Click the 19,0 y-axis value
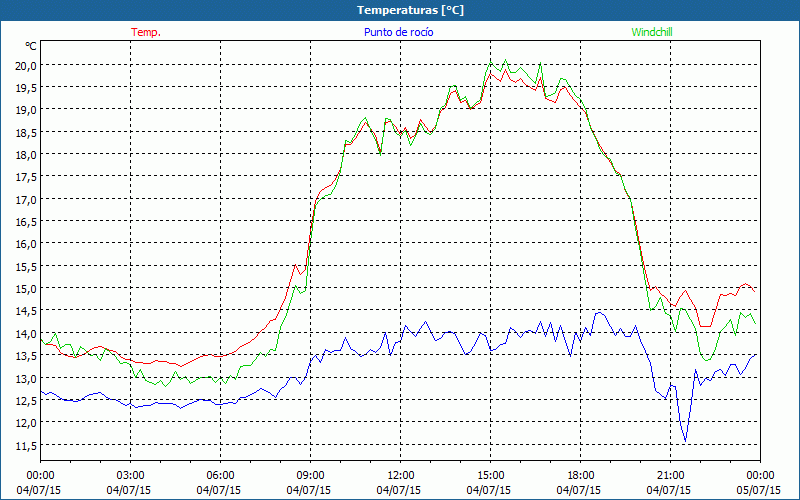The image size is (800, 500). [x=25, y=110]
